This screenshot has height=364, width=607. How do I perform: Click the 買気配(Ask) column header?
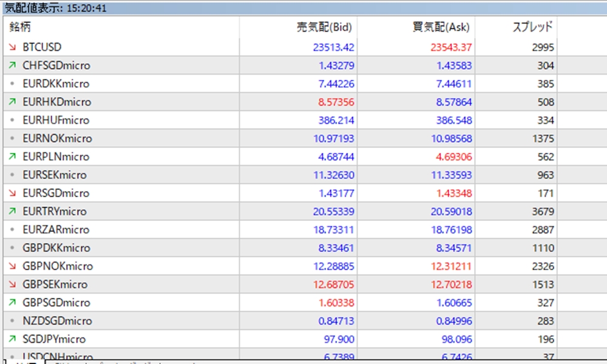coord(440,27)
